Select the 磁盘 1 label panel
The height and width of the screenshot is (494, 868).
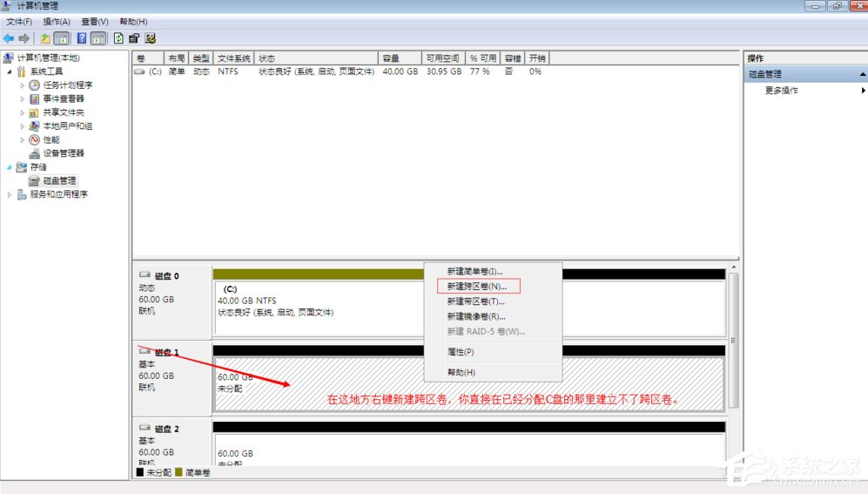pyautogui.click(x=172, y=378)
